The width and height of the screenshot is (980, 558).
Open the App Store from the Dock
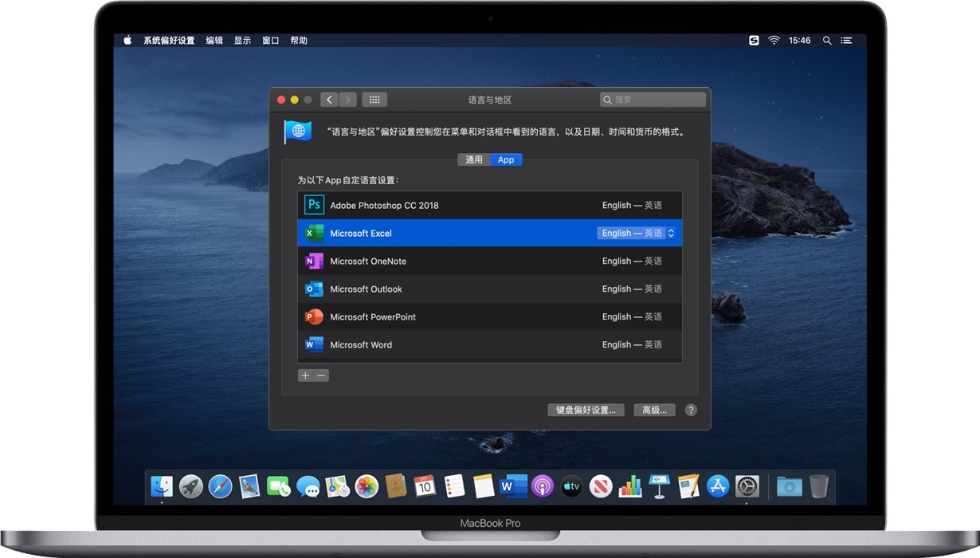pyautogui.click(x=717, y=485)
